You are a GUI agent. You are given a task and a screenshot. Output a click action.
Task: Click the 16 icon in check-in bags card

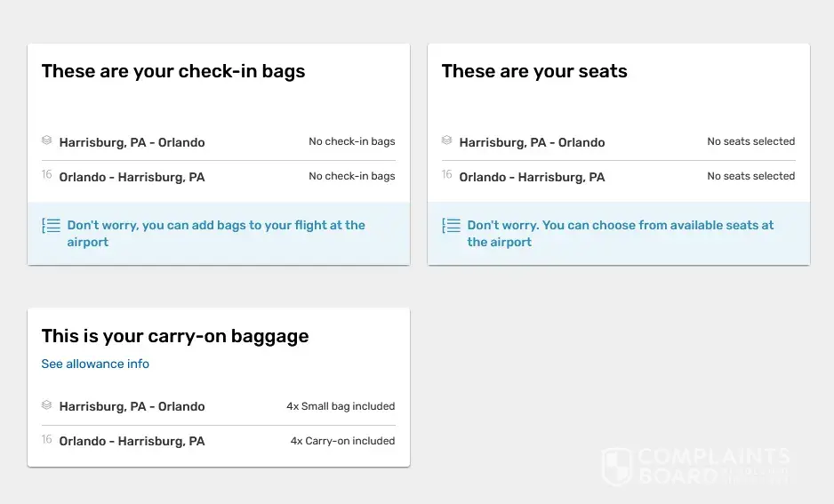(47, 175)
